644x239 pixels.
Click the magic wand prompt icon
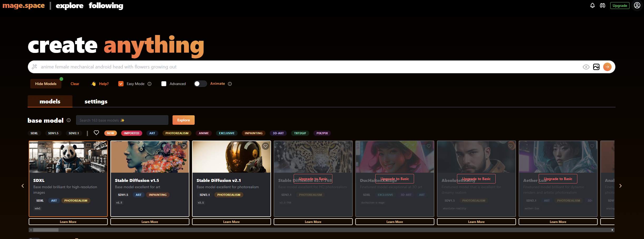[x=35, y=67]
